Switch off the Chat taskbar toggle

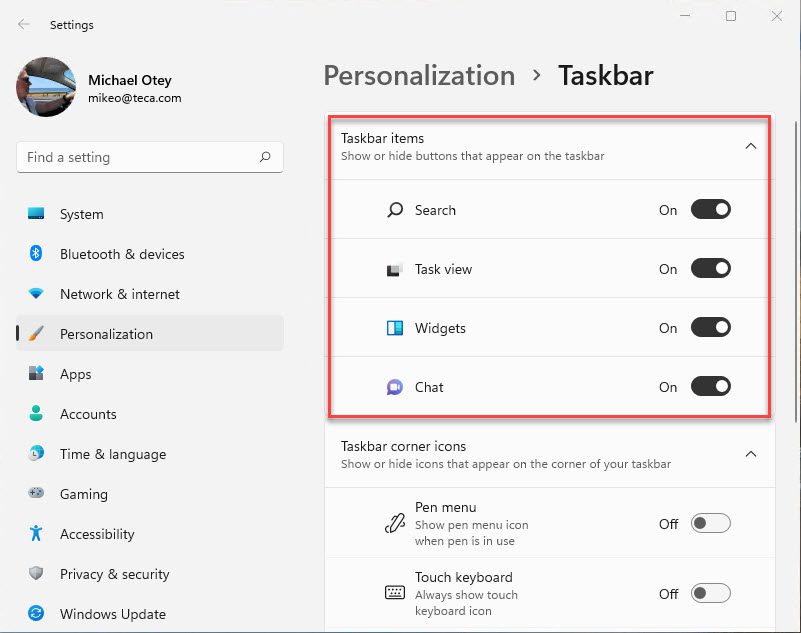tap(711, 386)
